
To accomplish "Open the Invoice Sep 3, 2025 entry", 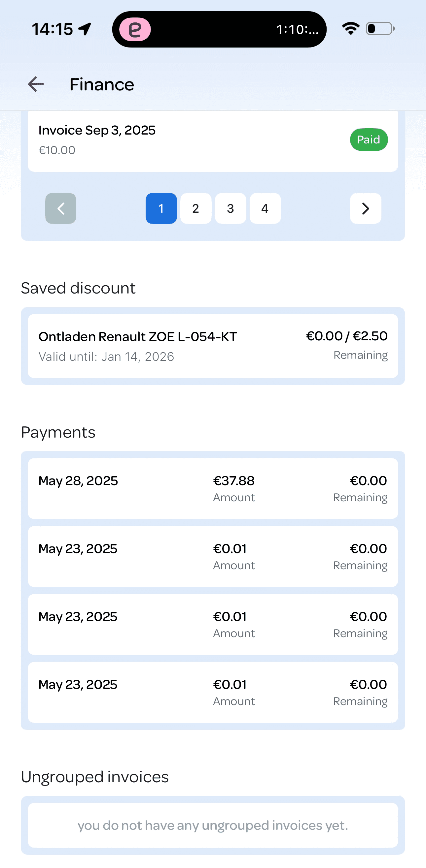I will coord(169,139).
